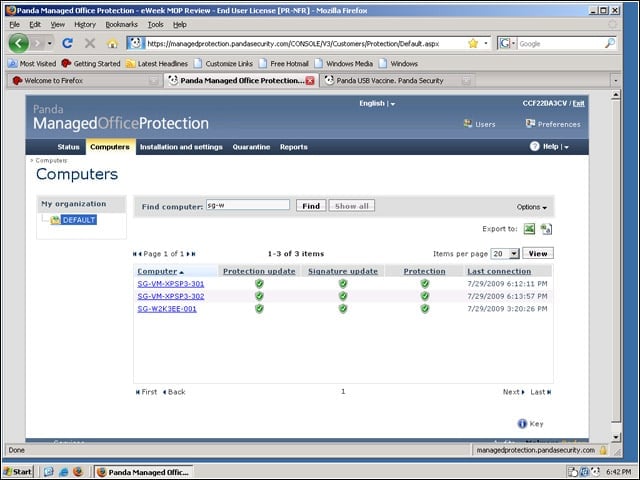Jump to last page icon in top pager
Viewport: 640px width, 480px height.
click(193, 254)
